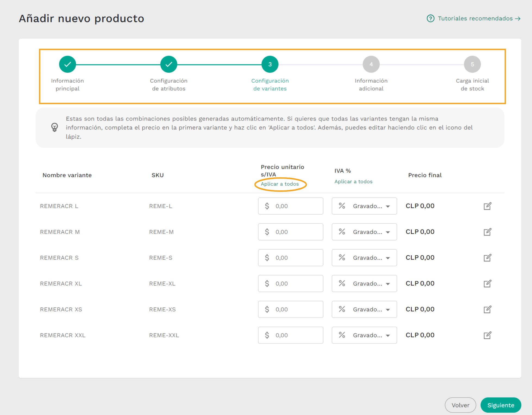The image size is (532, 415).
Task: Open edit pencil for REMERACR XXL variant
Action: point(487,335)
